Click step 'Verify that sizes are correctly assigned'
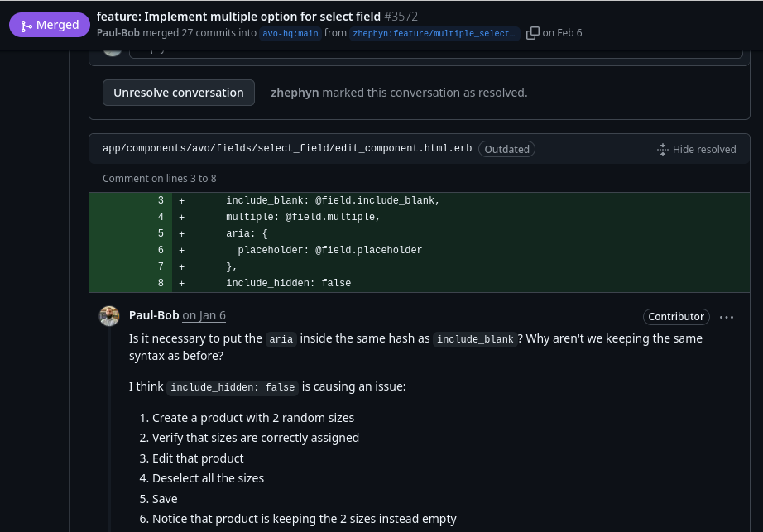This screenshot has height=532, width=763. (256, 438)
